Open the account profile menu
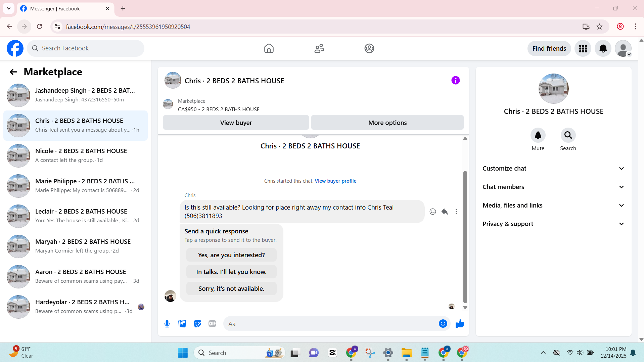 (x=623, y=48)
